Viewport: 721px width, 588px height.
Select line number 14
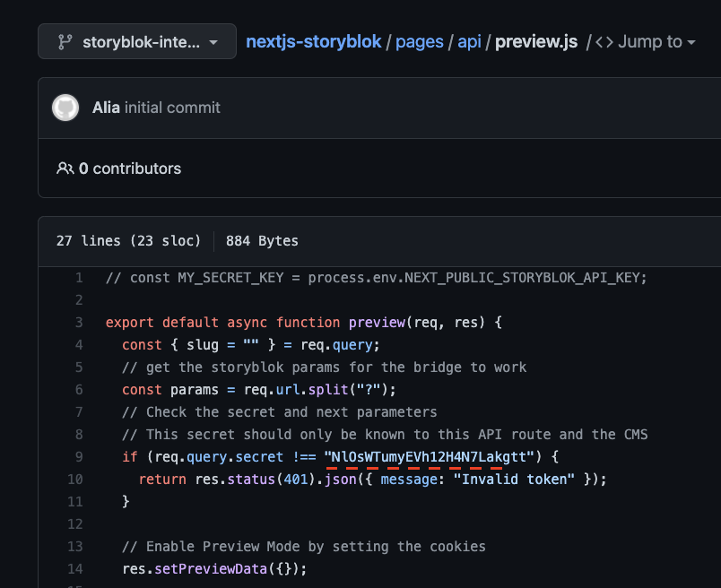pyautogui.click(x=75, y=568)
